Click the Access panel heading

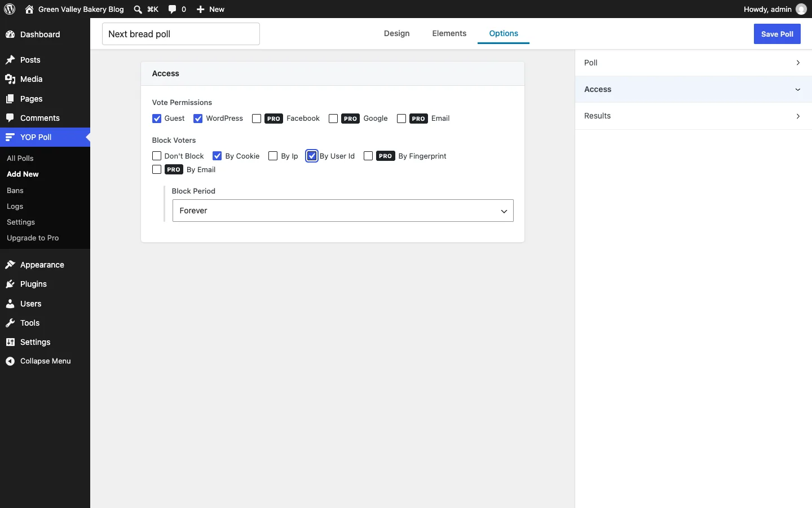pos(166,73)
